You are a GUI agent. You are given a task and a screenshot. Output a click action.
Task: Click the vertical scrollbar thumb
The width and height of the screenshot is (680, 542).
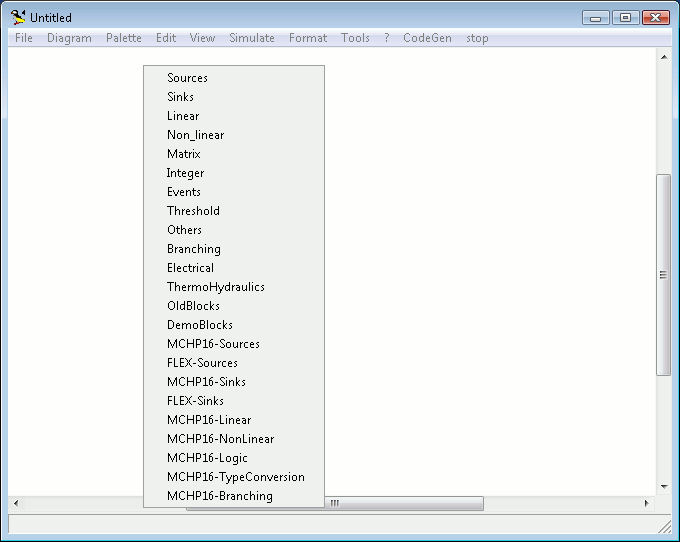[x=664, y=275]
